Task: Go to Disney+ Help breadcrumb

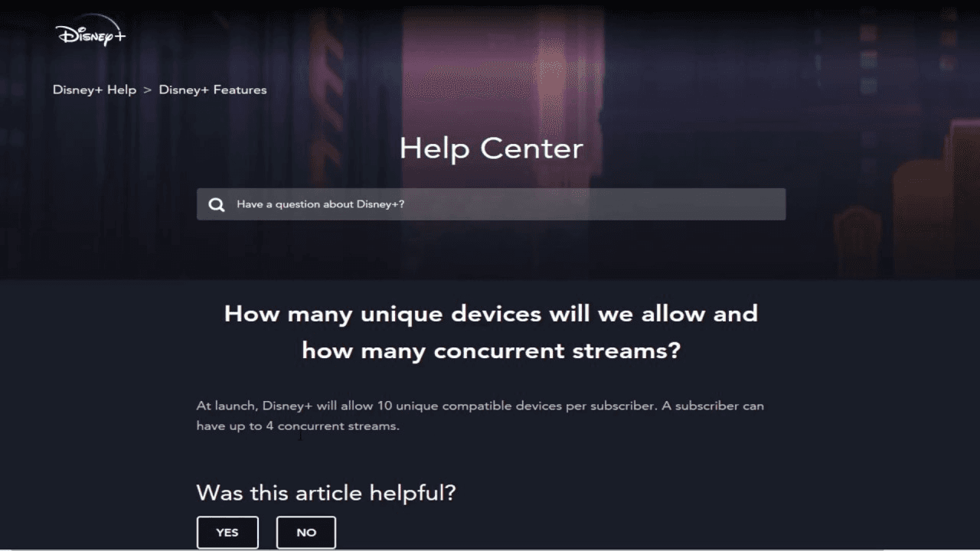Action: (x=94, y=90)
